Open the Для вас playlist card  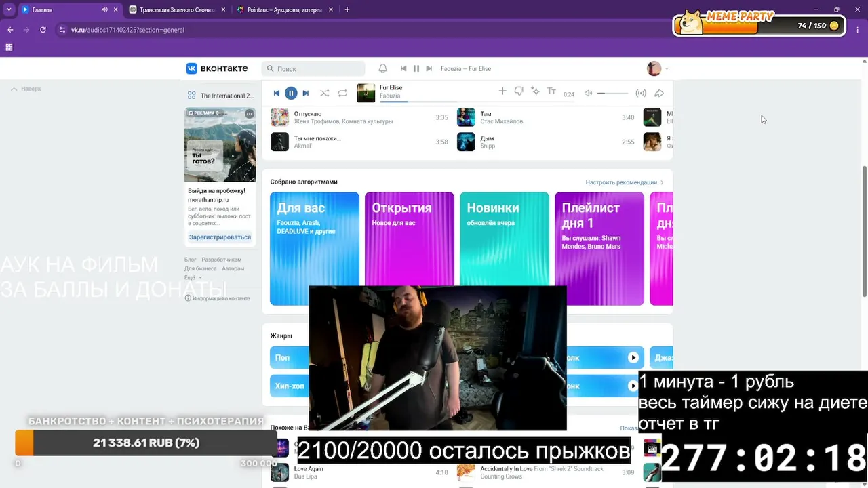(315, 249)
